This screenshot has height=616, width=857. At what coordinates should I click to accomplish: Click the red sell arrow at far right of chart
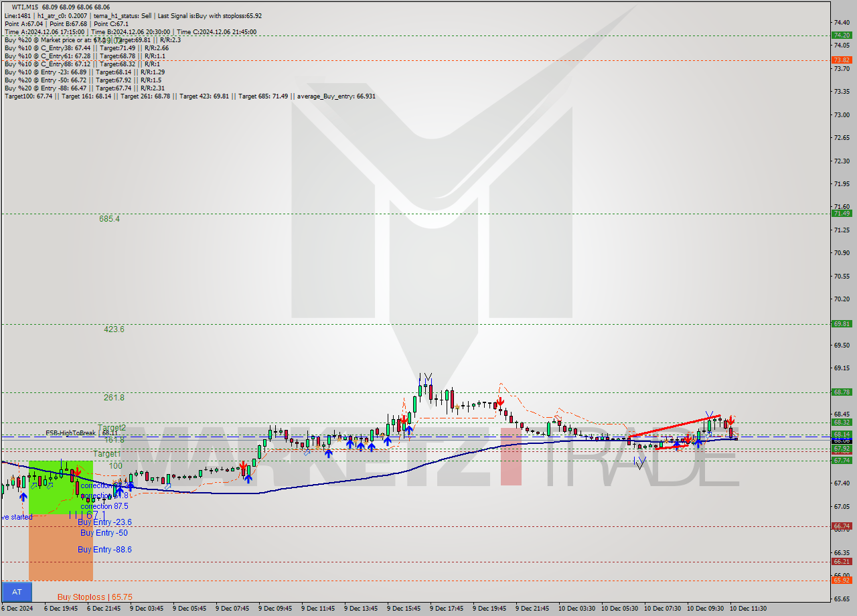731,420
